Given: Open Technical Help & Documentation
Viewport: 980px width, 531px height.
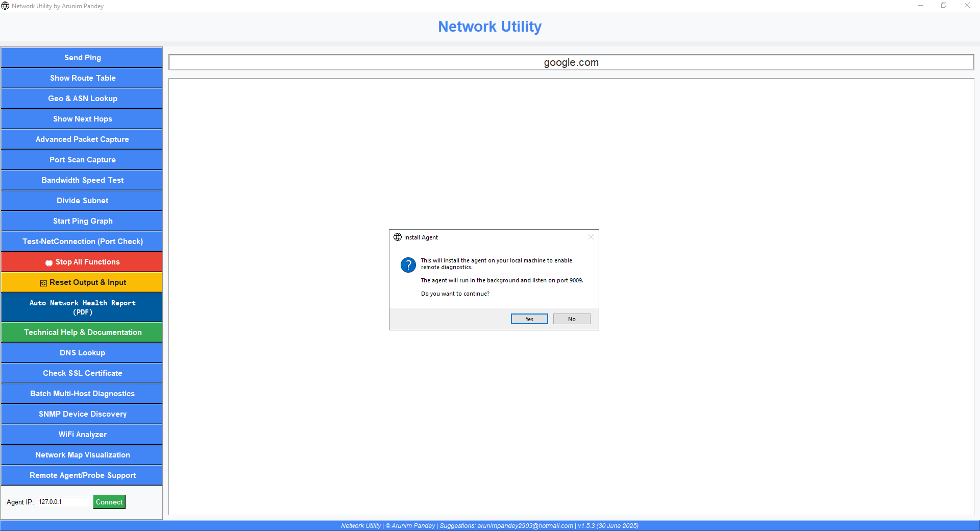Looking at the screenshot, I should pyautogui.click(x=82, y=332).
